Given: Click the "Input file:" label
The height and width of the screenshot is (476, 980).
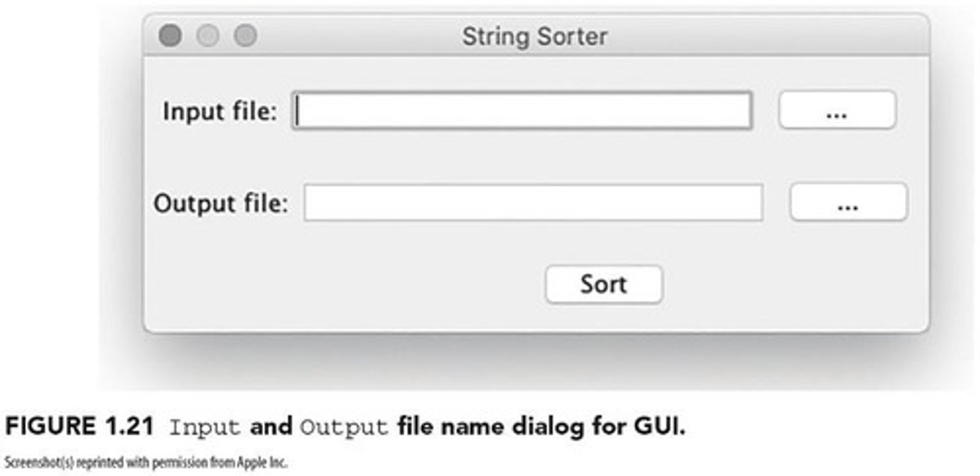Looking at the screenshot, I should pyautogui.click(x=220, y=111).
